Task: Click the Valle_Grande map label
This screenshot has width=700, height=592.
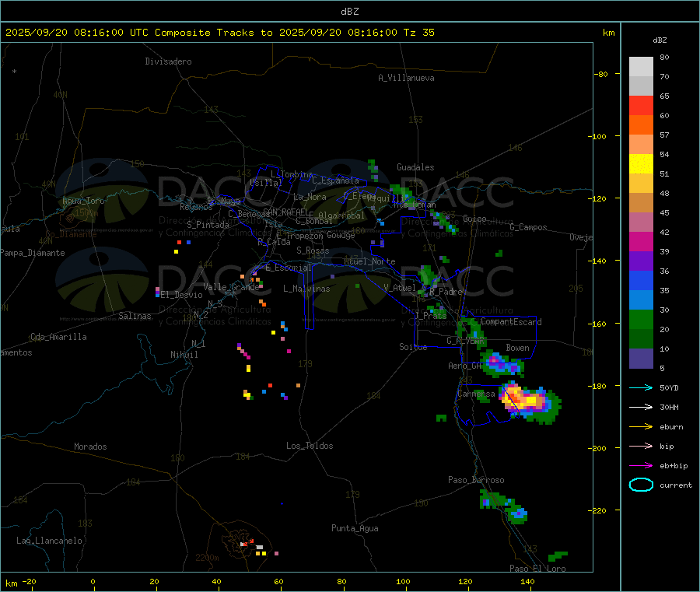Action: pyautogui.click(x=231, y=287)
